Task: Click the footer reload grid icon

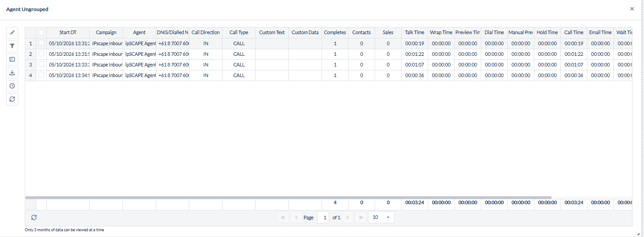Action: (34, 218)
